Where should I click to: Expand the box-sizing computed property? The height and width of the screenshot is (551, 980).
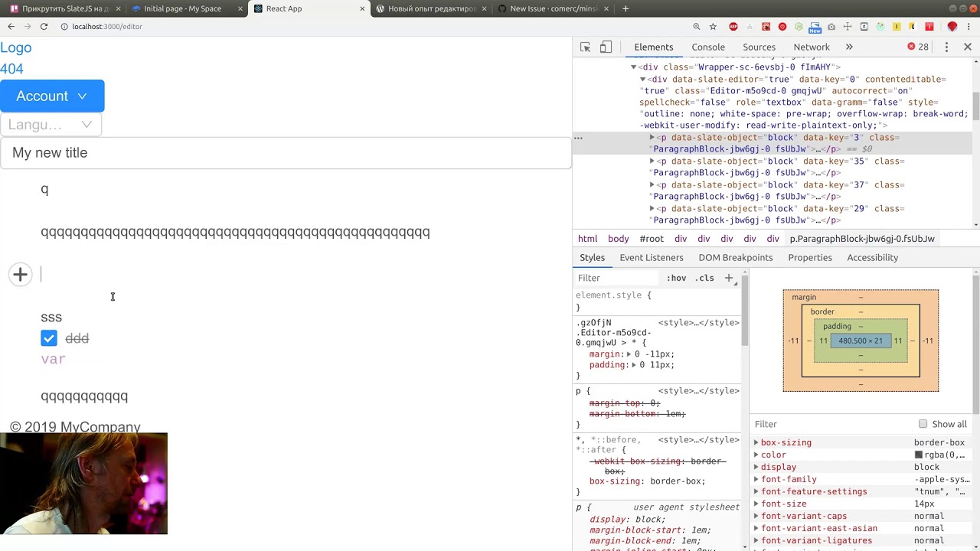[756, 442]
